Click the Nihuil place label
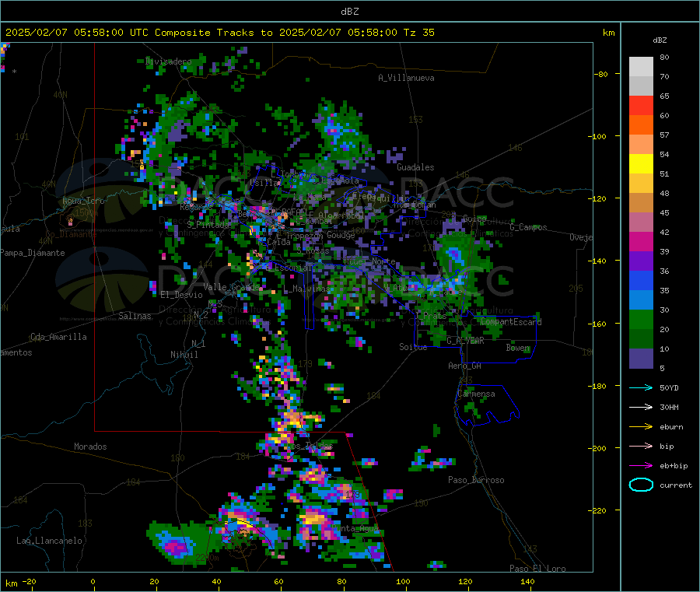This screenshot has height=592, width=700. (184, 355)
